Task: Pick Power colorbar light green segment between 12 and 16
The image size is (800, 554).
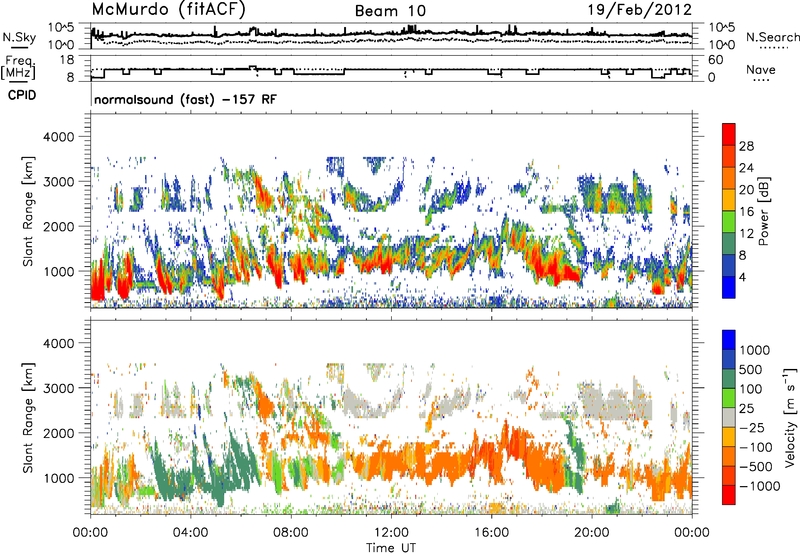Action: click(x=729, y=222)
